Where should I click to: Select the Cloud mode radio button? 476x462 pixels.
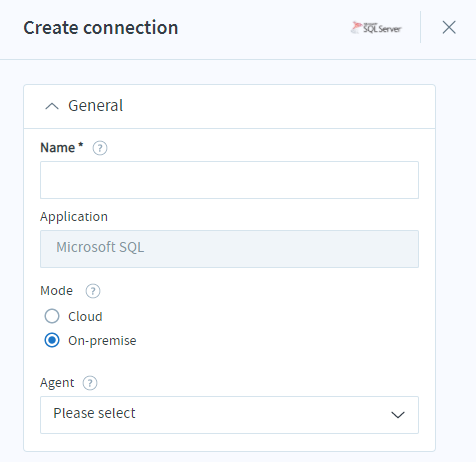[52, 316]
